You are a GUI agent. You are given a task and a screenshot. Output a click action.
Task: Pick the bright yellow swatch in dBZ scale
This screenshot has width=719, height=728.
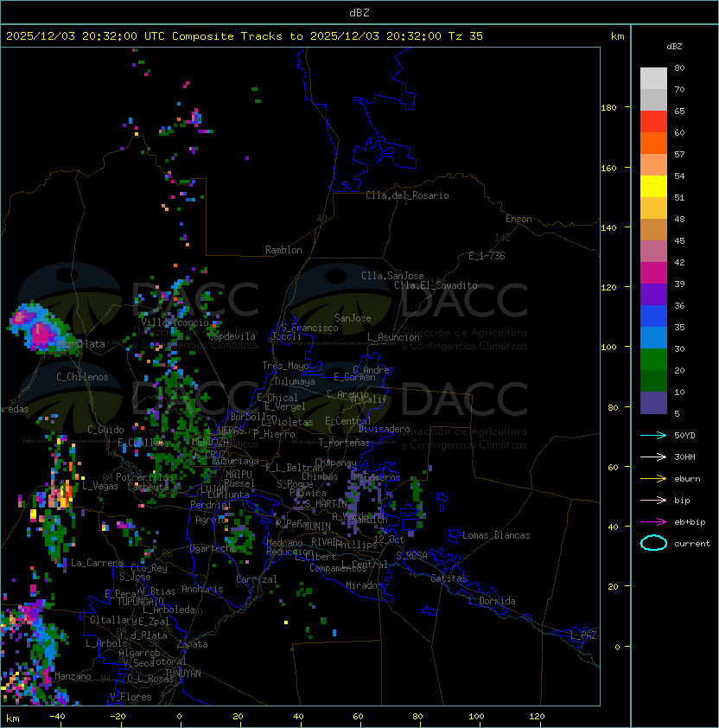[x=653, y=187]
